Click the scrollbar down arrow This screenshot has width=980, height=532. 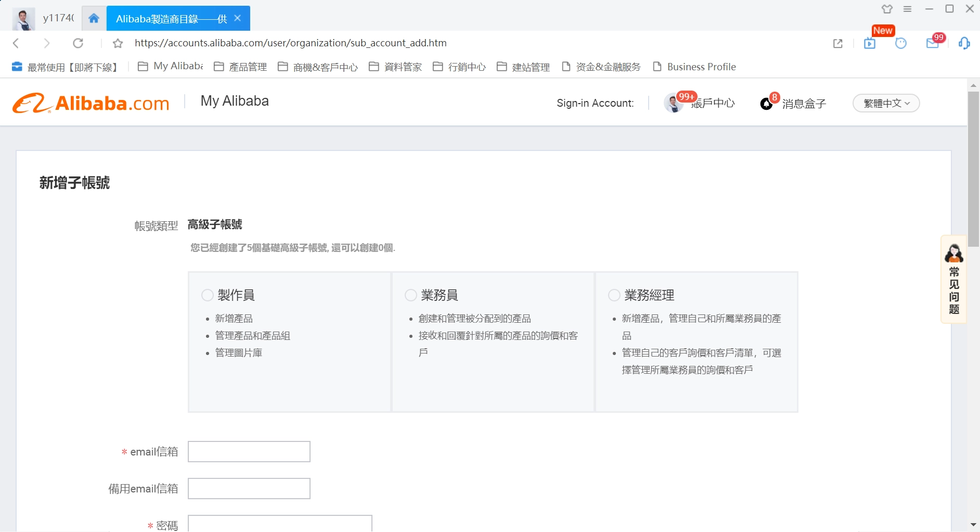click(973, 525)
